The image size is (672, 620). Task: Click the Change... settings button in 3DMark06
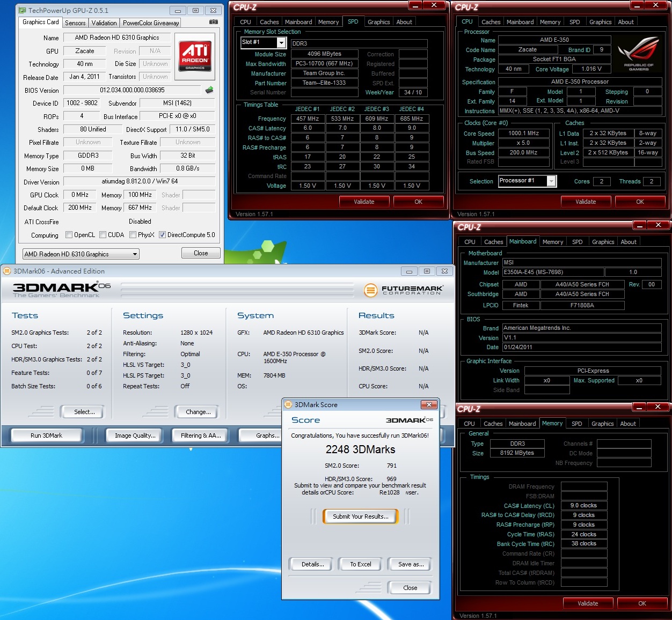pos(198,412)
